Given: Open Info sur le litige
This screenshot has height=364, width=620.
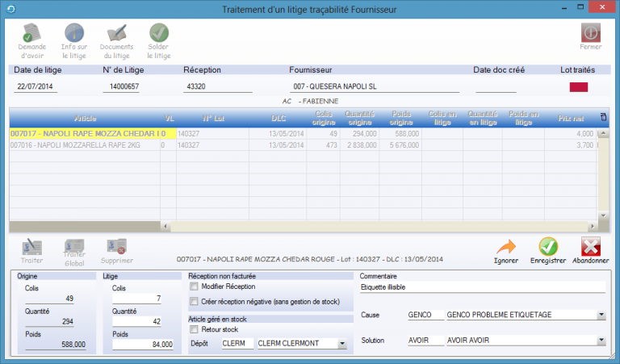Looking at the screenshot, I should [x=74, y=34].
